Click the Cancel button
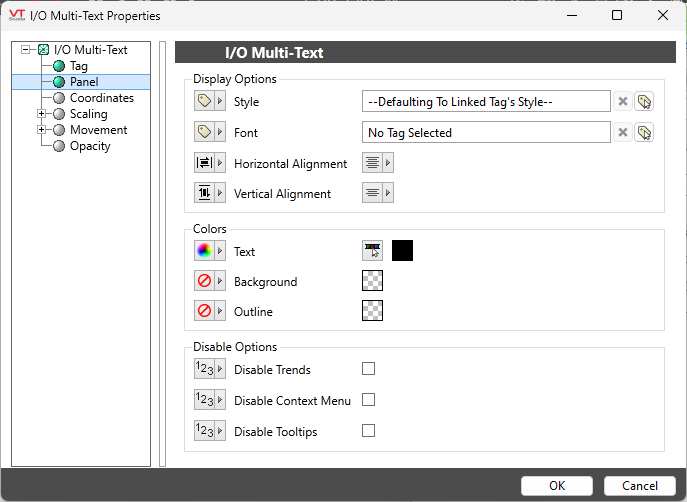Viewport: 687px width, 502px height. [x=639, y=486]
